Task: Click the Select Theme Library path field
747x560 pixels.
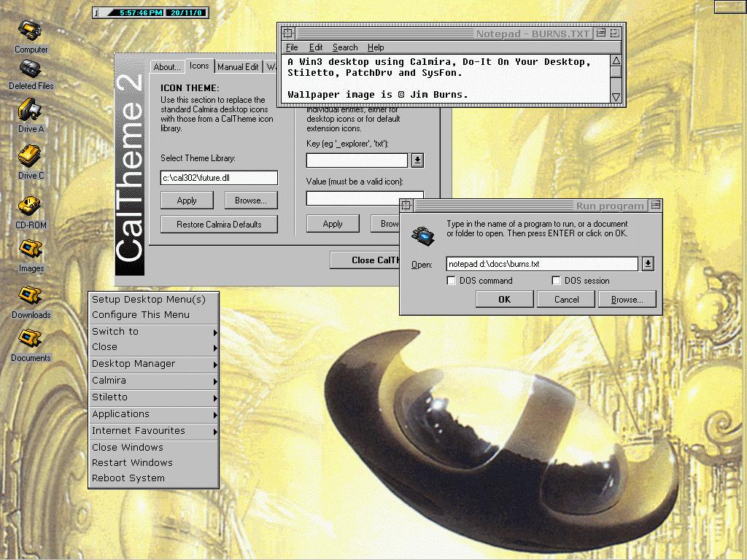Action: [219, 178]
